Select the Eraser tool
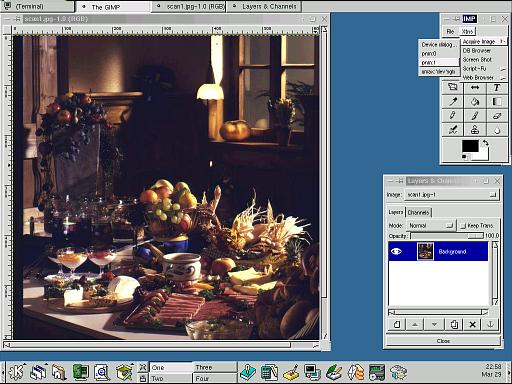 click(497, 116)
